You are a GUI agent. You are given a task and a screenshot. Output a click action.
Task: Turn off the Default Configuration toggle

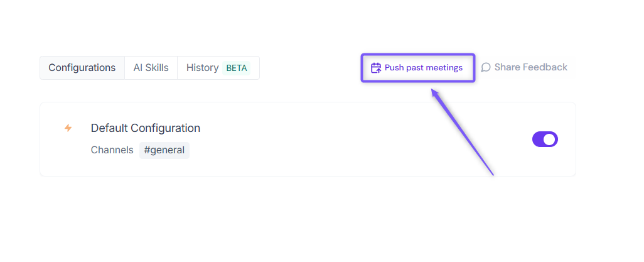[x=545, y=139]
